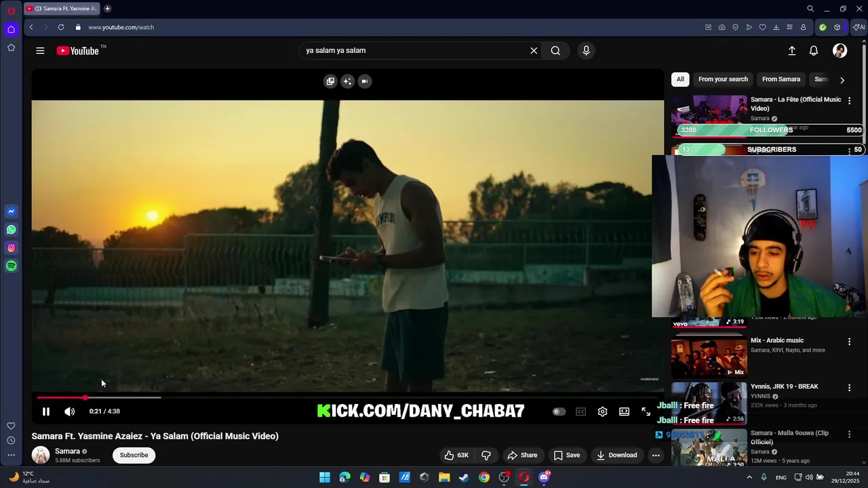Toggle the autoplay switch
Screen dimensions: 868x488
point(559,411)
